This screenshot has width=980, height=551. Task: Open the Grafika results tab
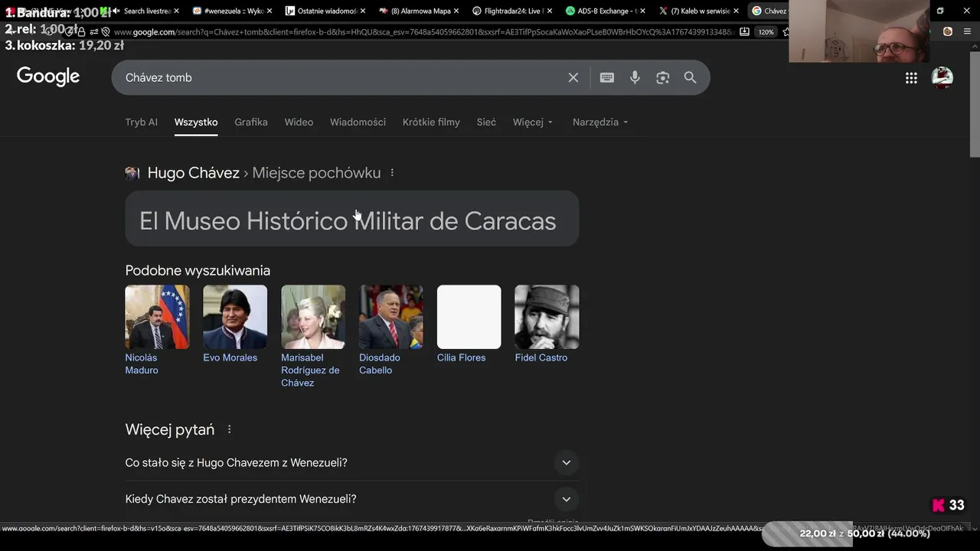(x=251, y=122)
